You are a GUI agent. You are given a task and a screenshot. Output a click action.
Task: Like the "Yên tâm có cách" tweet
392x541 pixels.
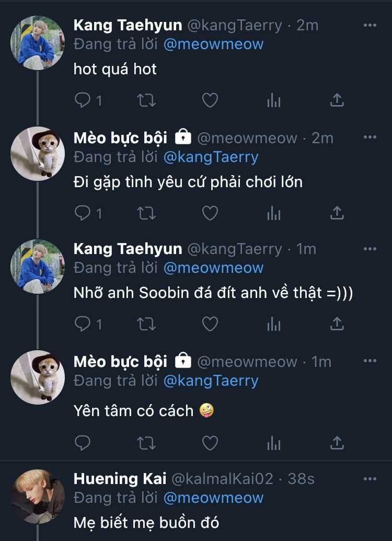pyautogui.click(x=210, y=443)
